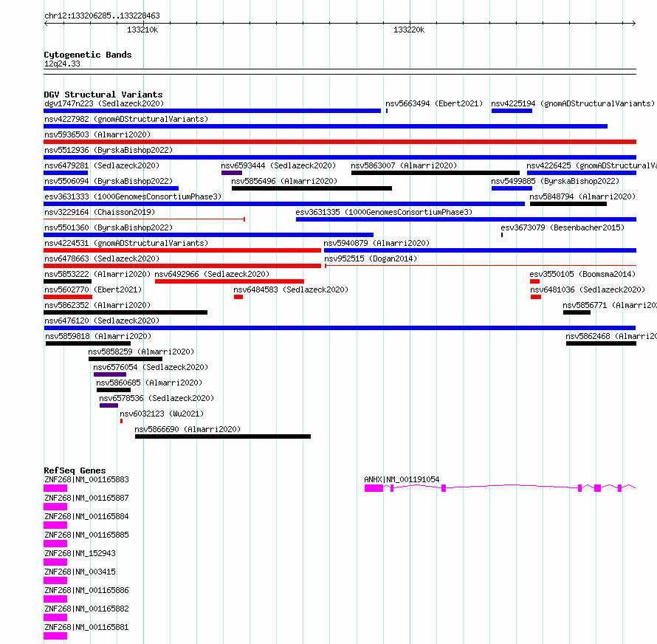Click the DGV Structural Variants track title
Image resolution: width=657 pixels, height=644 pixels.
(103, 95)
